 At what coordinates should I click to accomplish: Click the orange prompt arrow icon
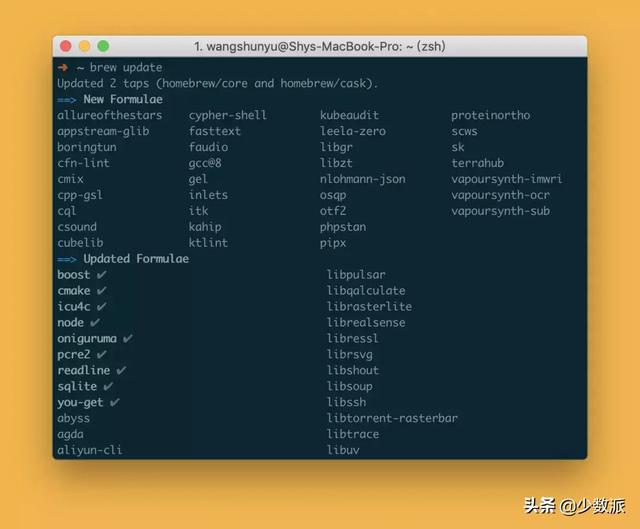62,67
